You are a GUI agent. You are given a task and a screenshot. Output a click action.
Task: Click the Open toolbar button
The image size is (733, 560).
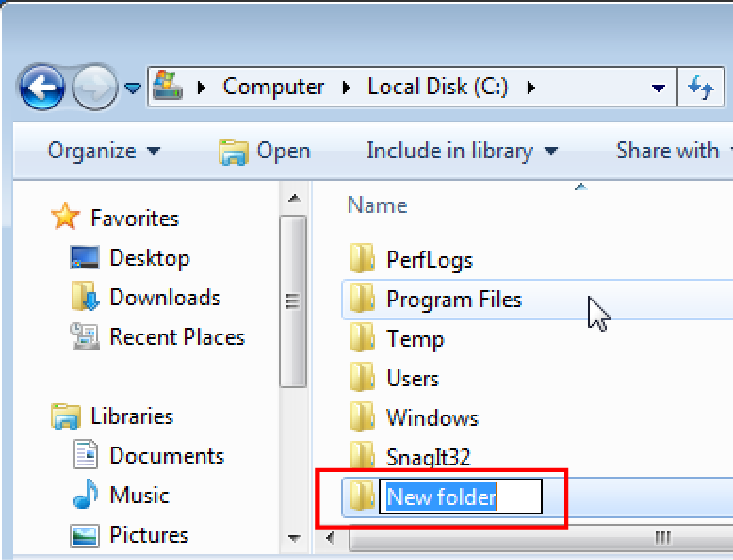[265, 151]
